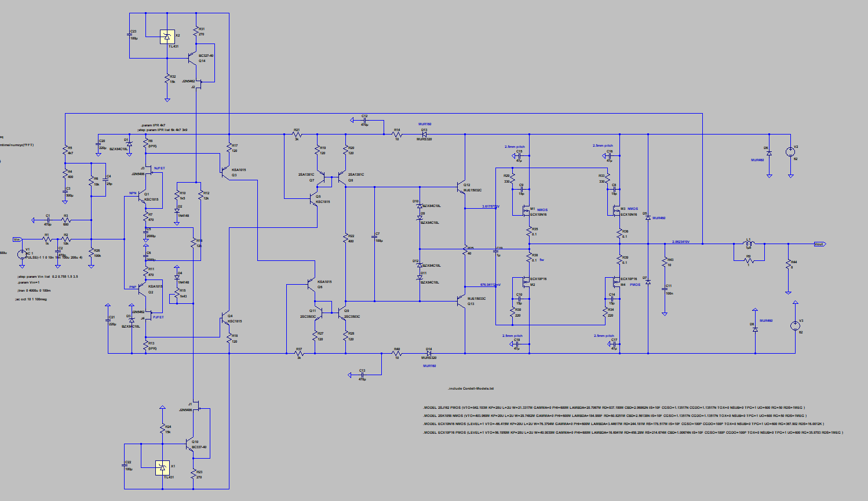Select transistor Q10 BC337-40

189,445
